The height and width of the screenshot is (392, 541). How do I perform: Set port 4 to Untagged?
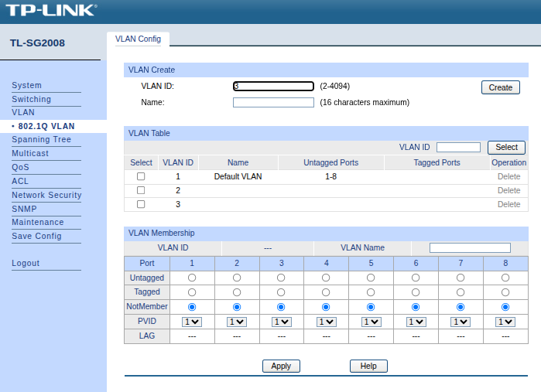(x=326, y=278)
